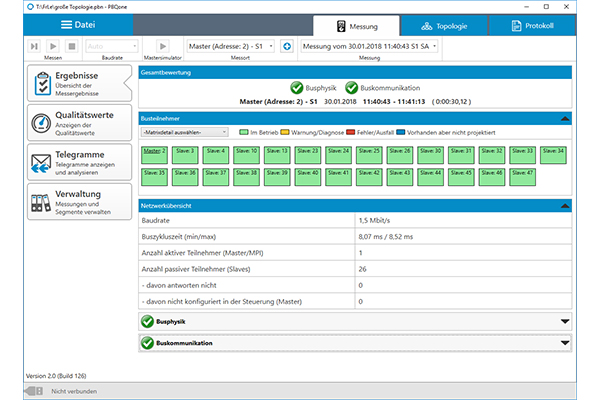600x400 pixels.
Task: Open the Messort dropdown Master (Adresse: 2) - S1
Action: tap(231, 46)
